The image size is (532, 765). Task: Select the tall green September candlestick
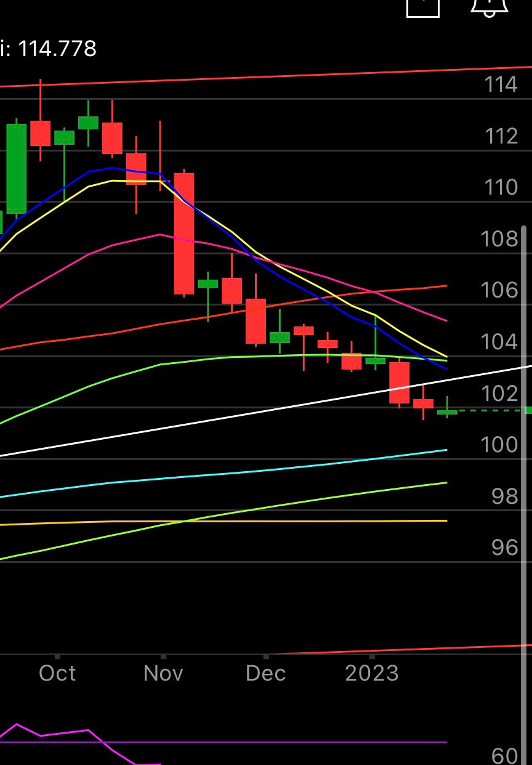[17, 168]
